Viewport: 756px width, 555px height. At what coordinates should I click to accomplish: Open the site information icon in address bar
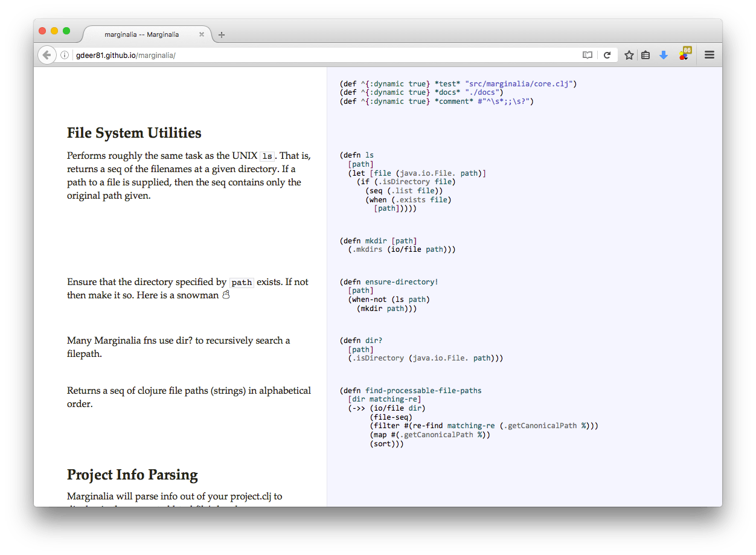tap(65, 55)
